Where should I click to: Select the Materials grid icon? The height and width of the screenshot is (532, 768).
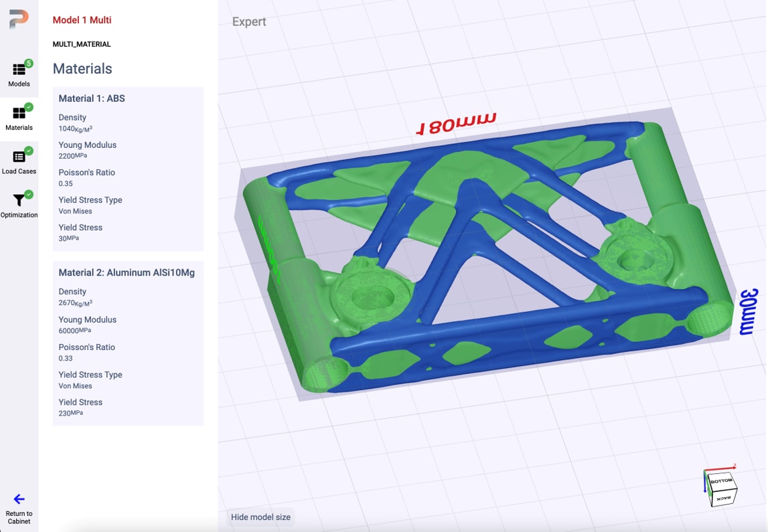(19, 113)
